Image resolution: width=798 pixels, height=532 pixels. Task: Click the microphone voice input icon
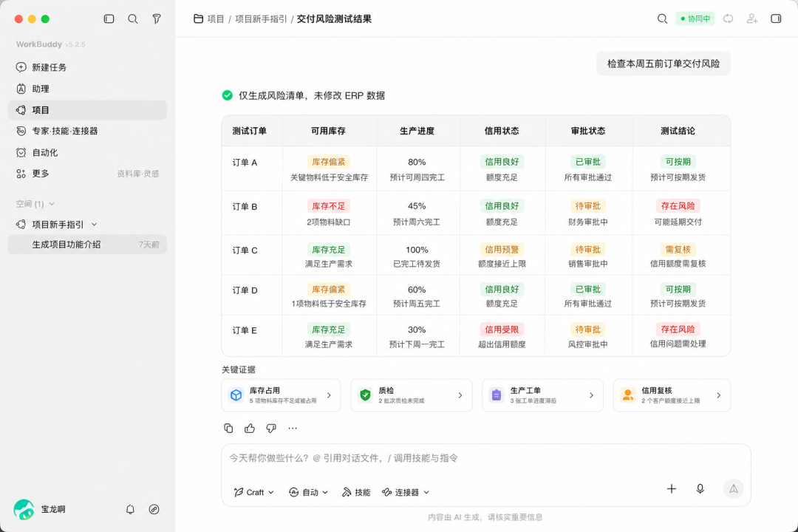pos(700,488)
